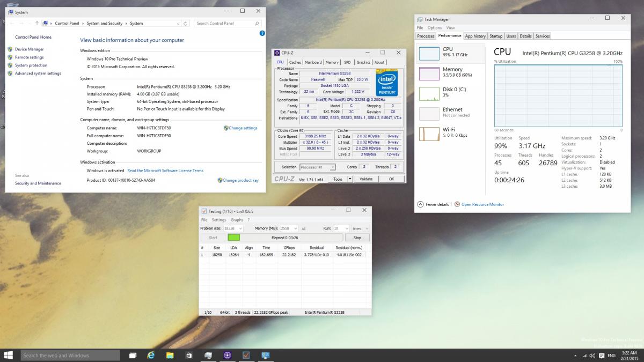Click the Validate button in CPU-Z
The width and height of the screenshot is (644, 362).
[365, 179]
